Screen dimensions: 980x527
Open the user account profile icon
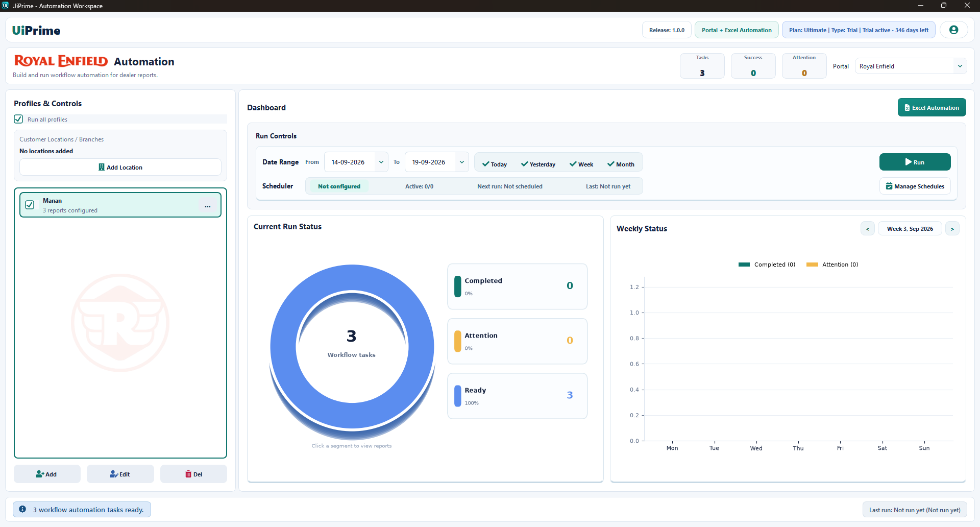point(953,30)
